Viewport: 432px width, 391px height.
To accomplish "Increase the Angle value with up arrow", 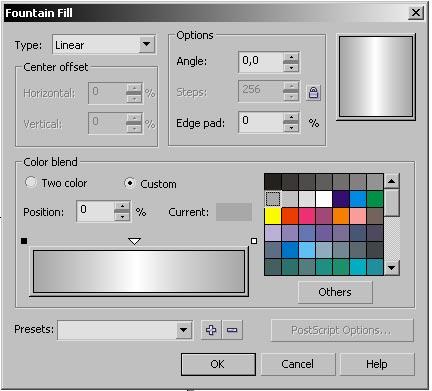I will click(x=291, y=57).
